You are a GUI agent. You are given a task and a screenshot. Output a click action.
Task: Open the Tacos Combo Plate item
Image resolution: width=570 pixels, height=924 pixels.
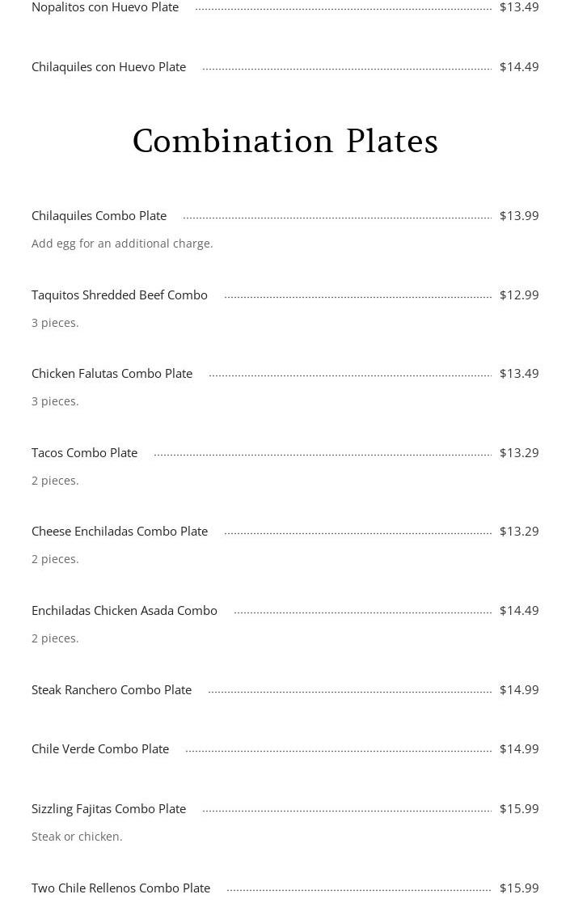click(84, 453)
